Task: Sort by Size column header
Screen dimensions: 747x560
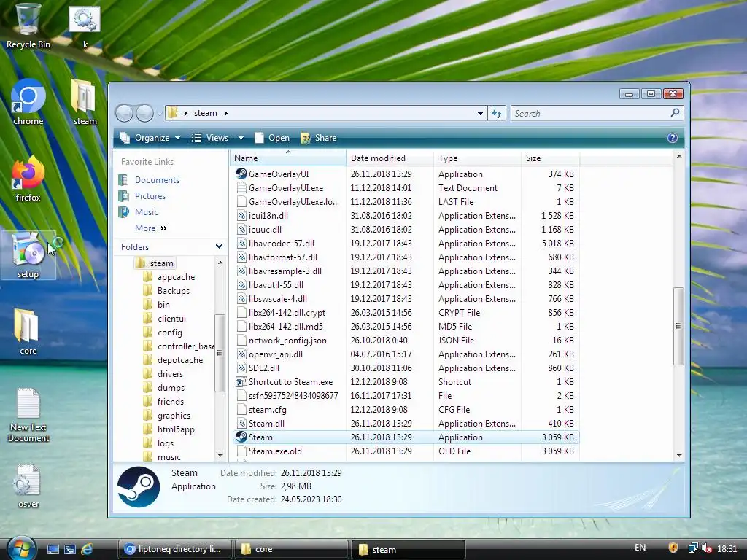Action: [x=550, y=158]
